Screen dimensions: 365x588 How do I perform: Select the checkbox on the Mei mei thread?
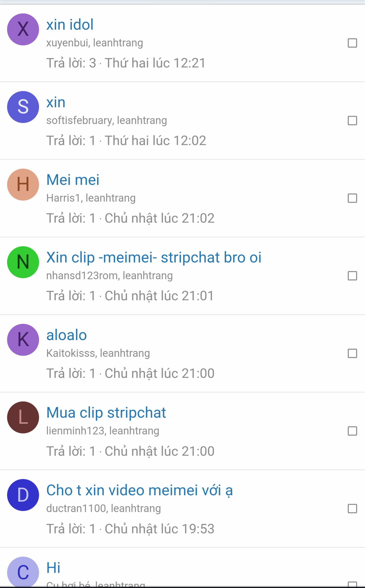click(x=352, y=199)
